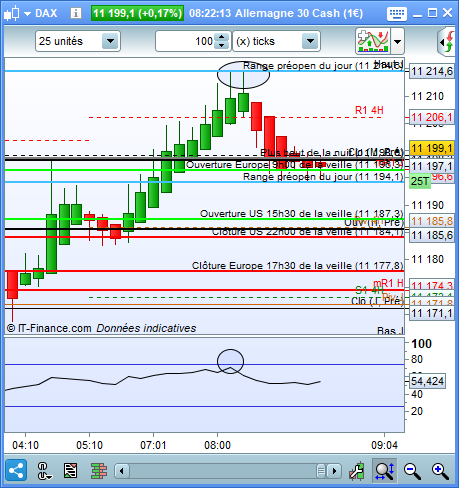Open the keyboard shortcut icon
The height and width of the screenshot is (488, 459).
[x=397, y=14]
